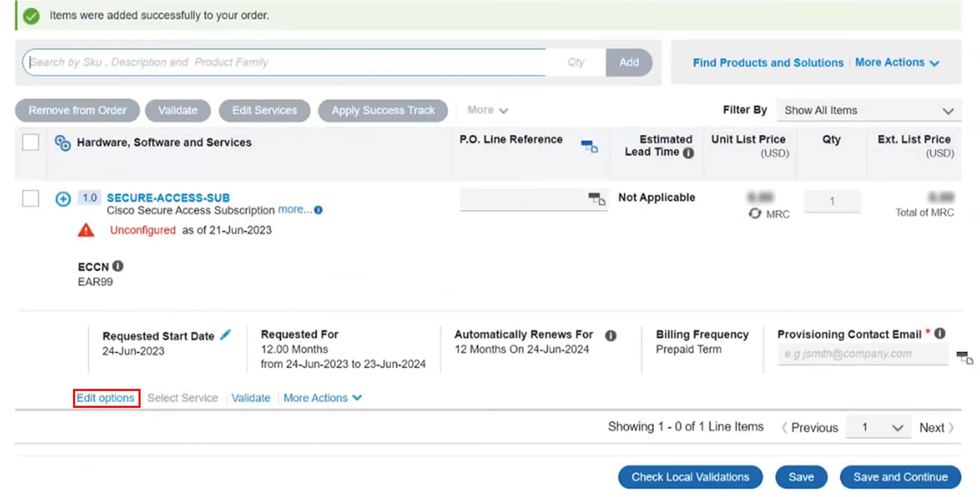
Task: Open the Estimated Lead Time info icon
Action: point(689,153)
